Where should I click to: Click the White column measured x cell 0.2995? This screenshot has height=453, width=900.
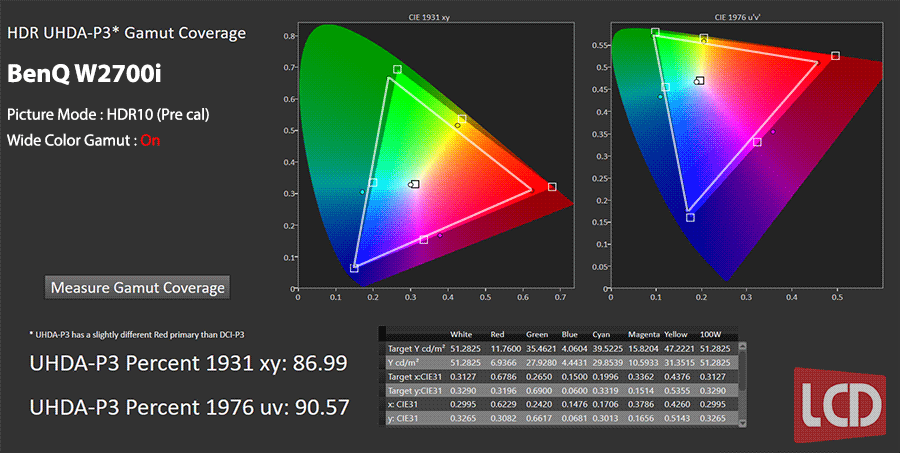(x=463, y=405)
